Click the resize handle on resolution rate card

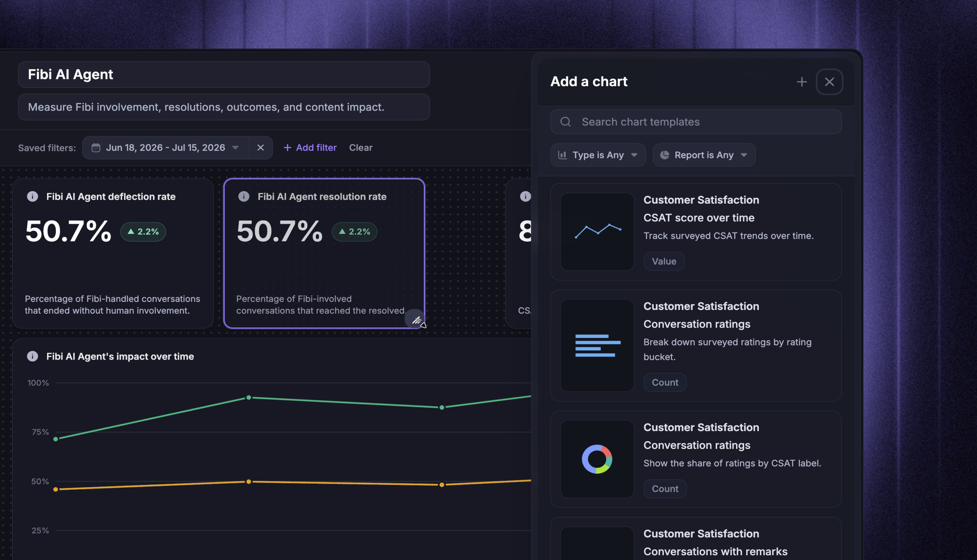pos(415,319)
